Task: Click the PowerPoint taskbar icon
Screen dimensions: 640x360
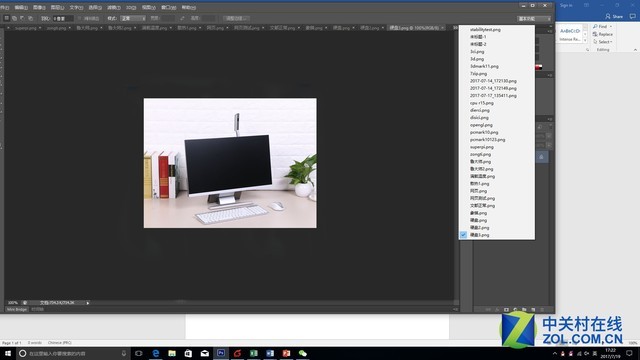Action: pos(286,353)
